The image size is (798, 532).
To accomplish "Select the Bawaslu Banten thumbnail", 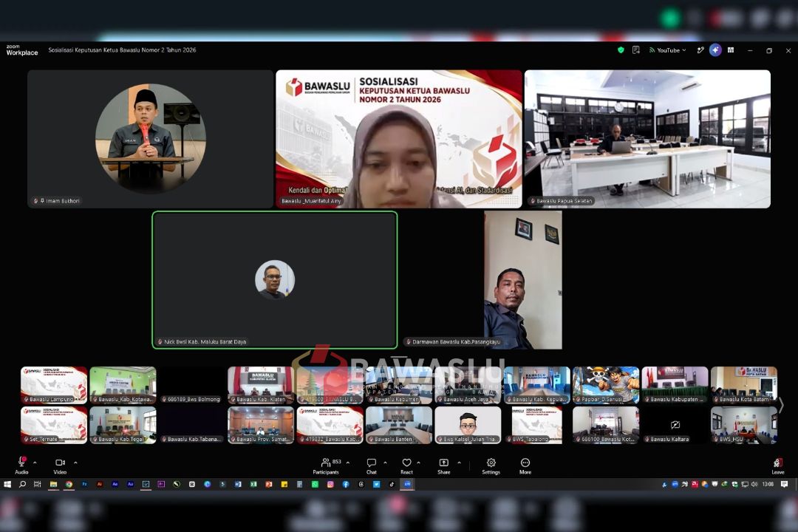I will pos(399,425).
